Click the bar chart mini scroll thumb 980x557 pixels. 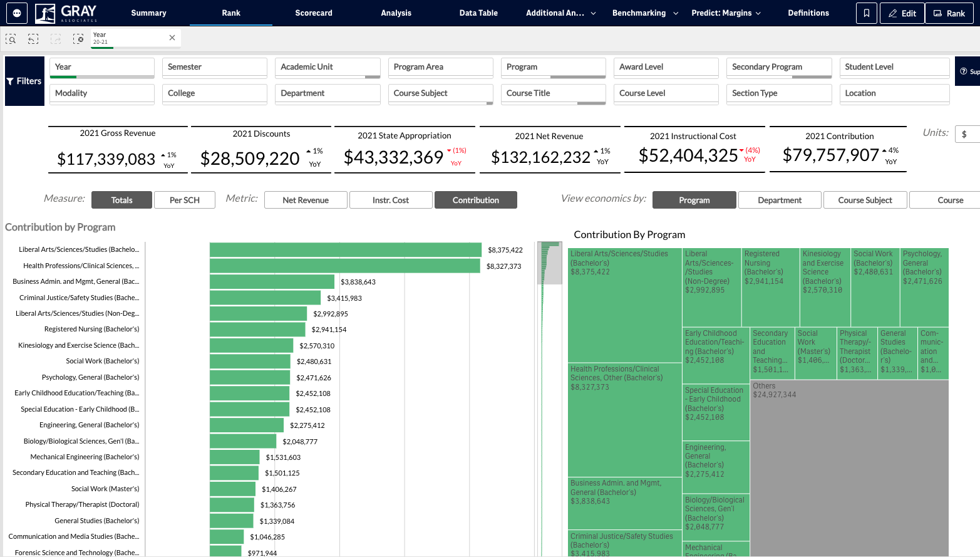550,263
